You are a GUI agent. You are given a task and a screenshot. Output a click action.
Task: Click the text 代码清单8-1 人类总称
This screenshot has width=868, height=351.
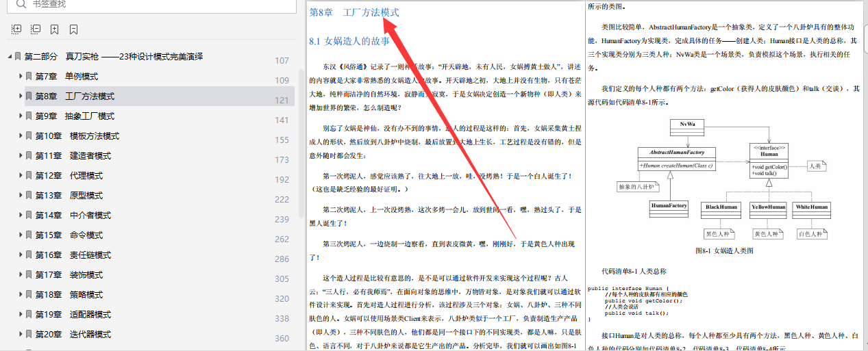pos(633,272)
